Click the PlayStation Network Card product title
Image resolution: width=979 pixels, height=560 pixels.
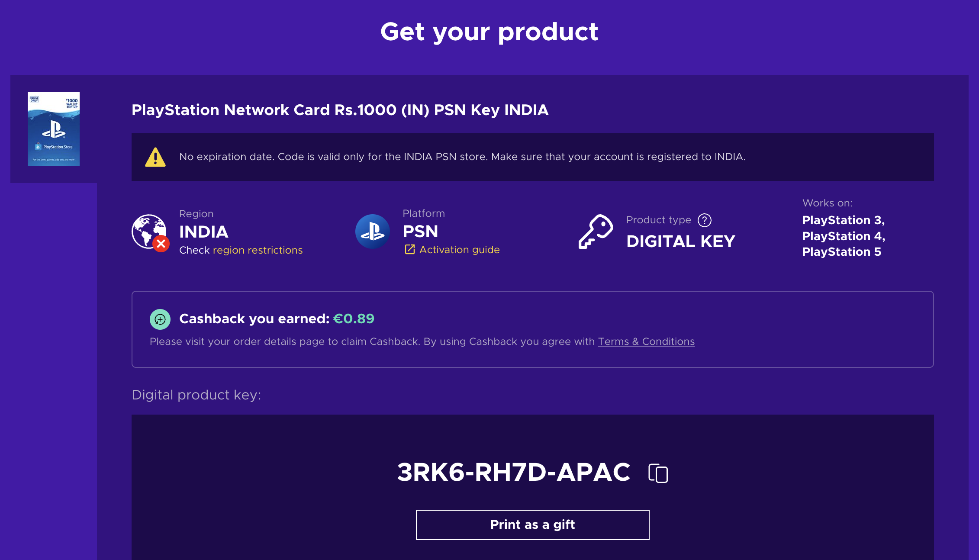[x=340, y=110]
